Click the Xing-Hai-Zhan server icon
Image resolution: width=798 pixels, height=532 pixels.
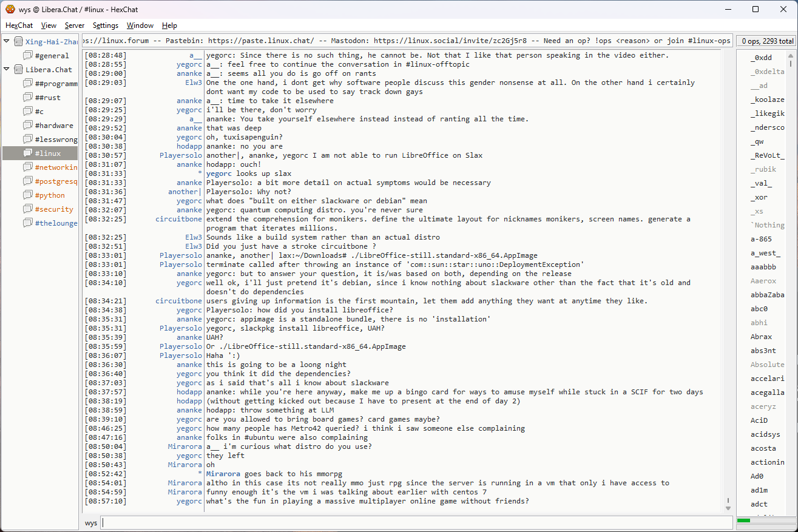[18, 42]
